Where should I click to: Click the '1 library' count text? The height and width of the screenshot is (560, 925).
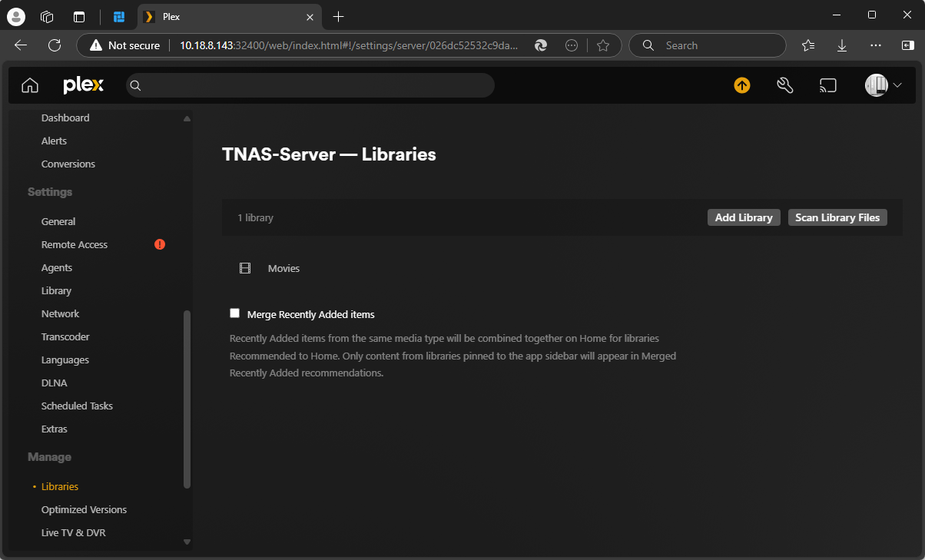255,217
